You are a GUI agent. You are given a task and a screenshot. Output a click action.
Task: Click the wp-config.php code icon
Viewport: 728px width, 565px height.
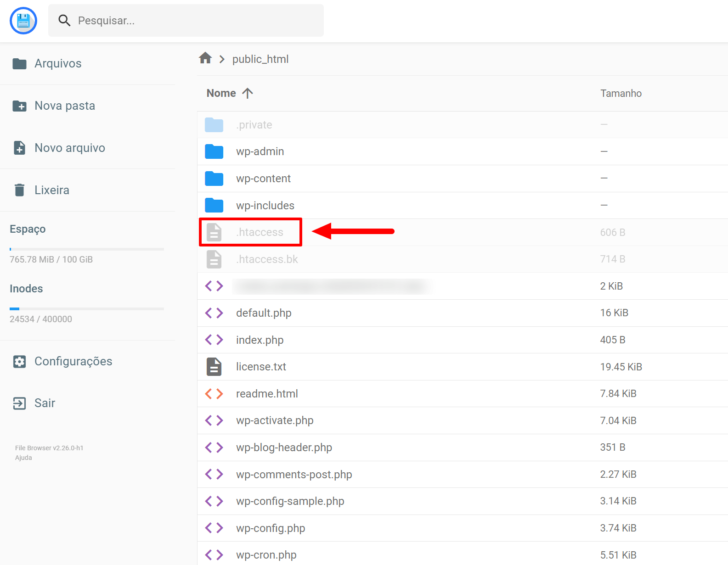(214, 528)
